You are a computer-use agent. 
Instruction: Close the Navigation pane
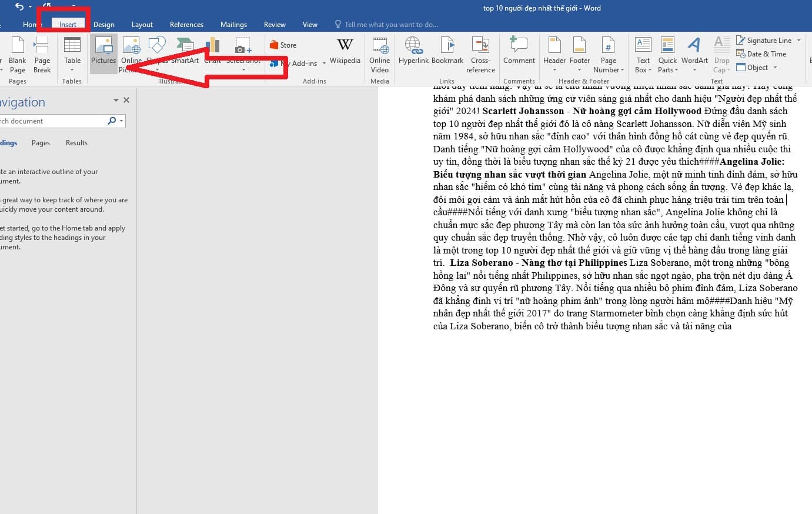pos(126,101)
